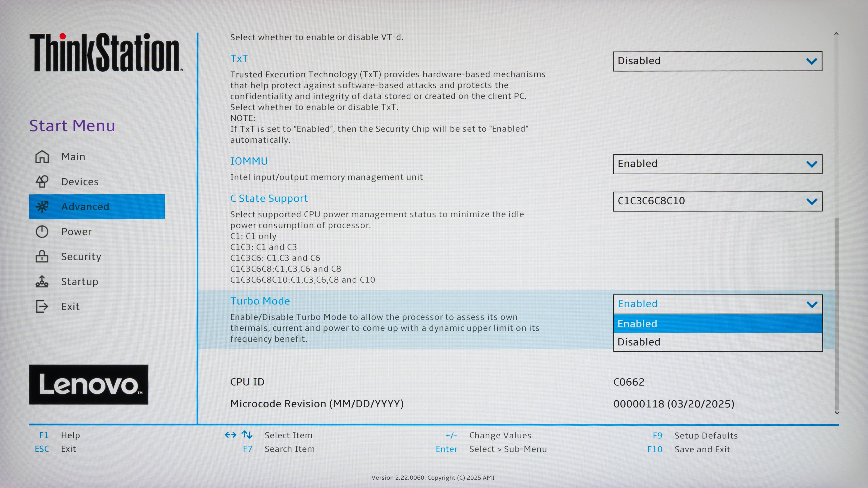Click the Lenovo logo badge
Screen dimensions: 868x488
[x=88, y=384]
